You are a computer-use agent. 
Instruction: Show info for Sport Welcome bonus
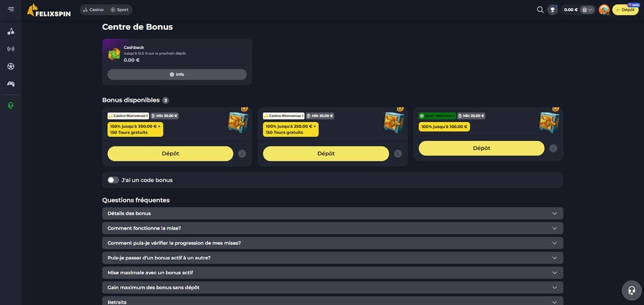[x=553, y=148]
